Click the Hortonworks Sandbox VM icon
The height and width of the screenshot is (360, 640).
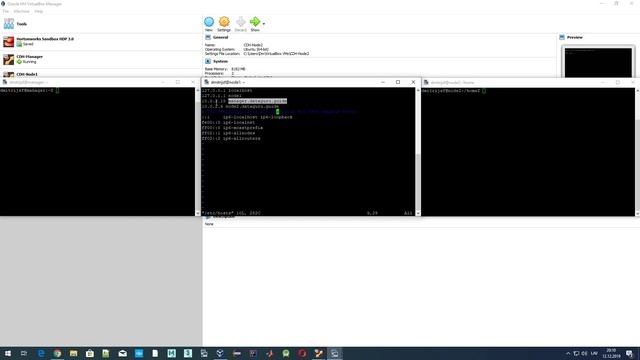[9, 42]
